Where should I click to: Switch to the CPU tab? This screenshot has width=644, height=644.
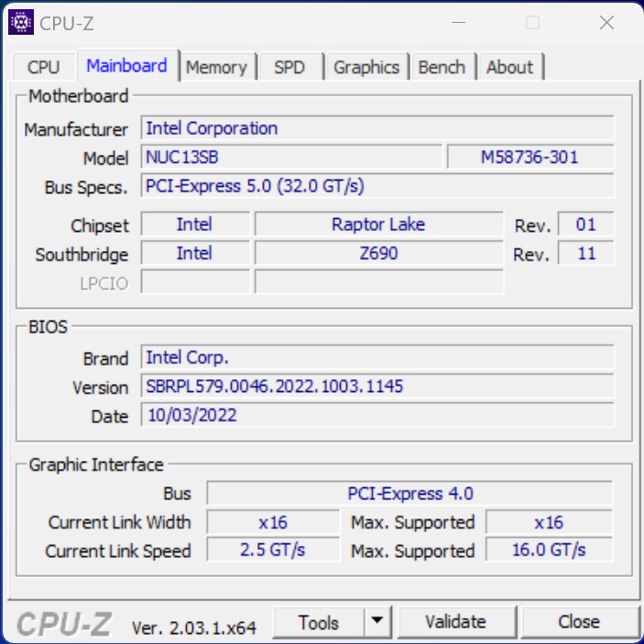coord(44,67)
